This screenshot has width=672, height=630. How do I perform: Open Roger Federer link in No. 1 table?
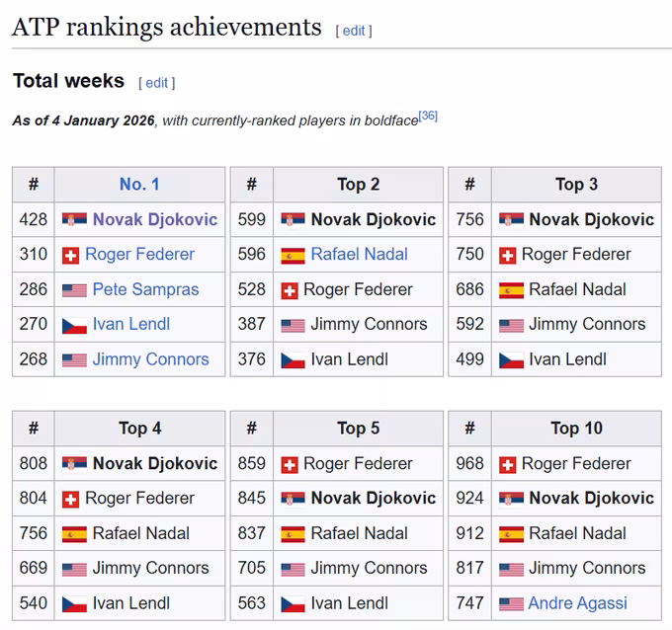(139, 254)
